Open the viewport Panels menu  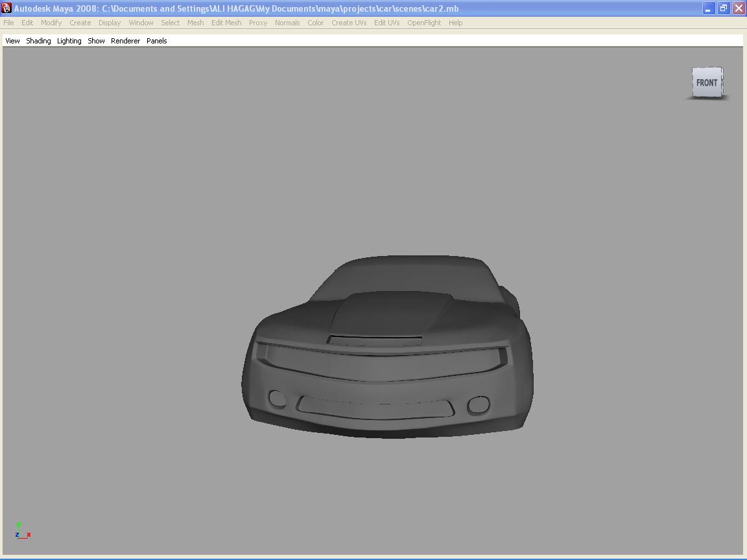click(x=156, y=41)
